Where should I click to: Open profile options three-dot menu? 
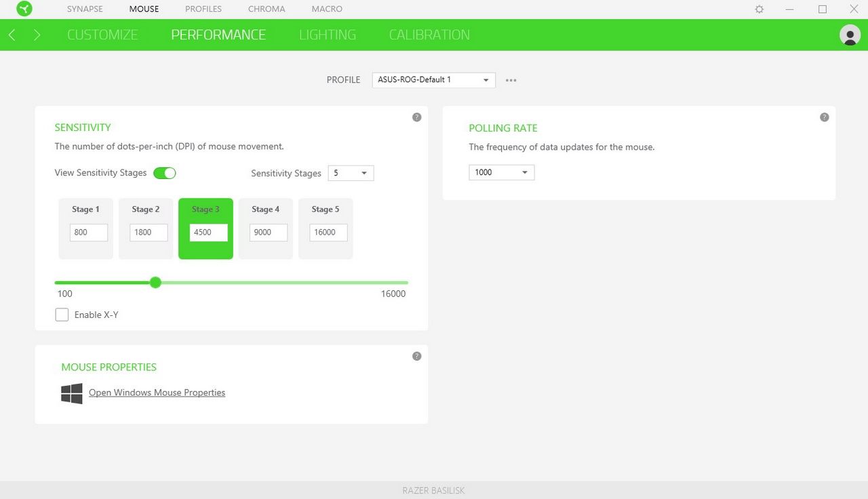511,80
